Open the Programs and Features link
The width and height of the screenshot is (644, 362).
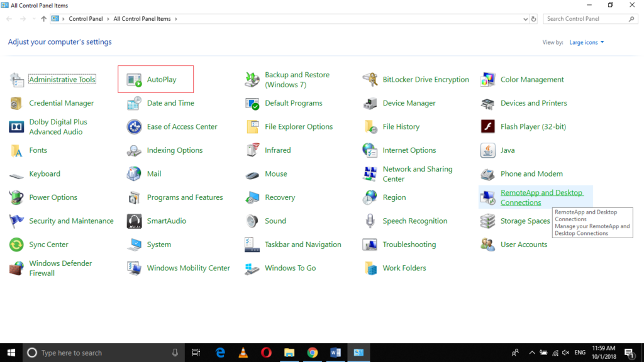[184, 197]
